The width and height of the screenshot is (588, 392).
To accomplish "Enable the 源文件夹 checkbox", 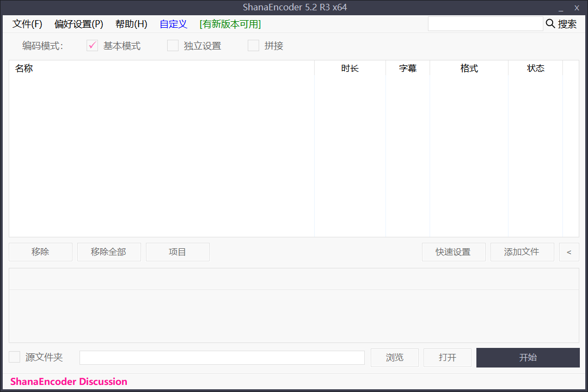I will [15, 357].
